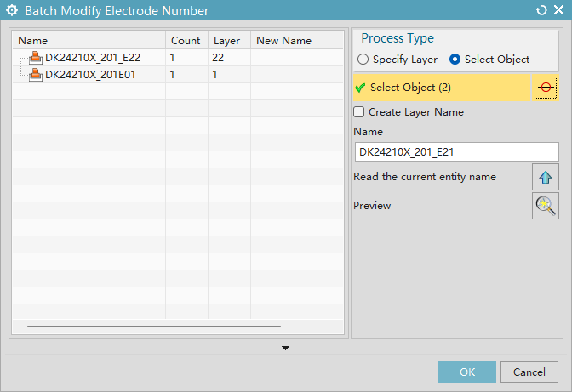Click the DK24210X_201_E22 electrode icon

[36, 58]
